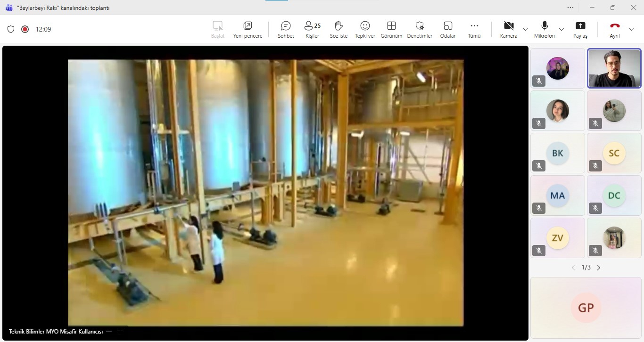Expand Mikrofon options dropdown arrow
Viewport: 644px width, 342px height.
[561, 29]
